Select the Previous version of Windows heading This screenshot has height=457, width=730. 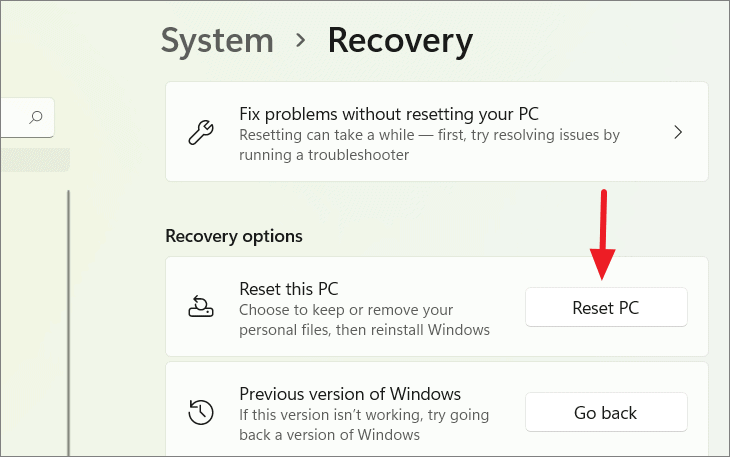pyautogui.click(x=350, y=394)
